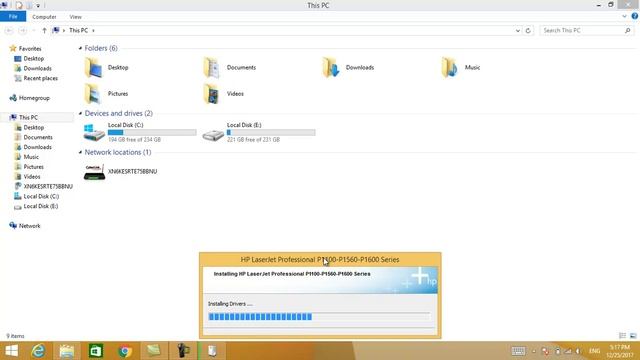Show hidden tray icons arrow
Viewport: 640px width, 360px height.
pyautogui.click(x=533, y=351)
